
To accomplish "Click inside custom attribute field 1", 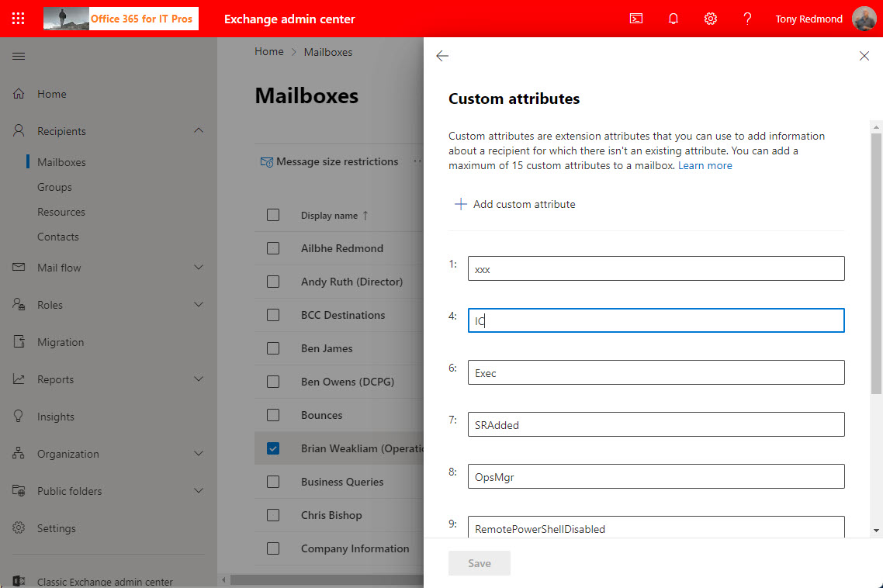I will pyautogui.click(x=656, y=268).
